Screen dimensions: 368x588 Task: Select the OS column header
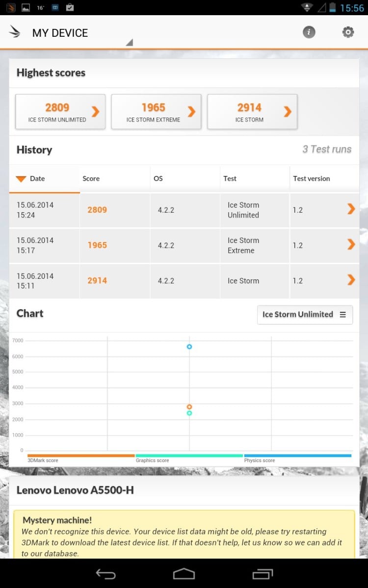(185, 179)
